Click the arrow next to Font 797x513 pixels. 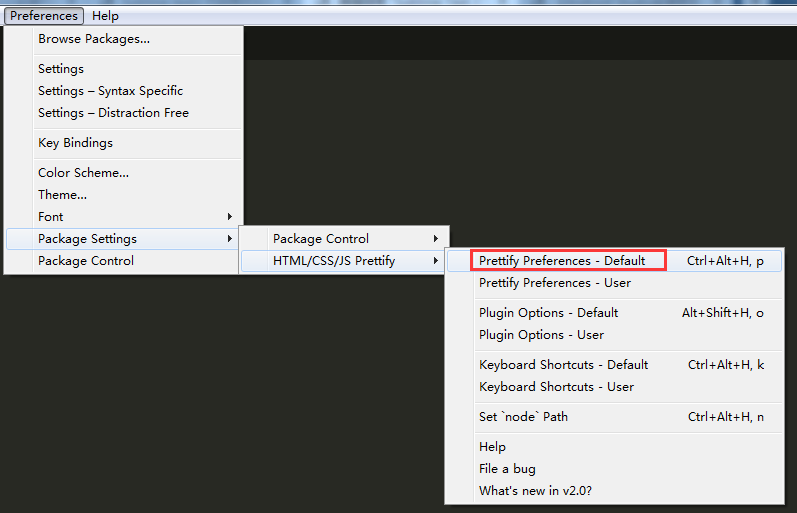(230, 217)
